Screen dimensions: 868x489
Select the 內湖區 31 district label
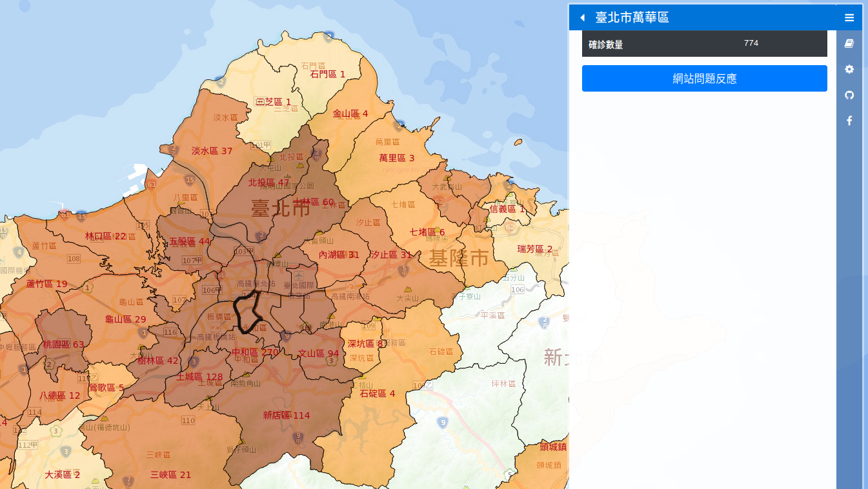click(339, 255)
